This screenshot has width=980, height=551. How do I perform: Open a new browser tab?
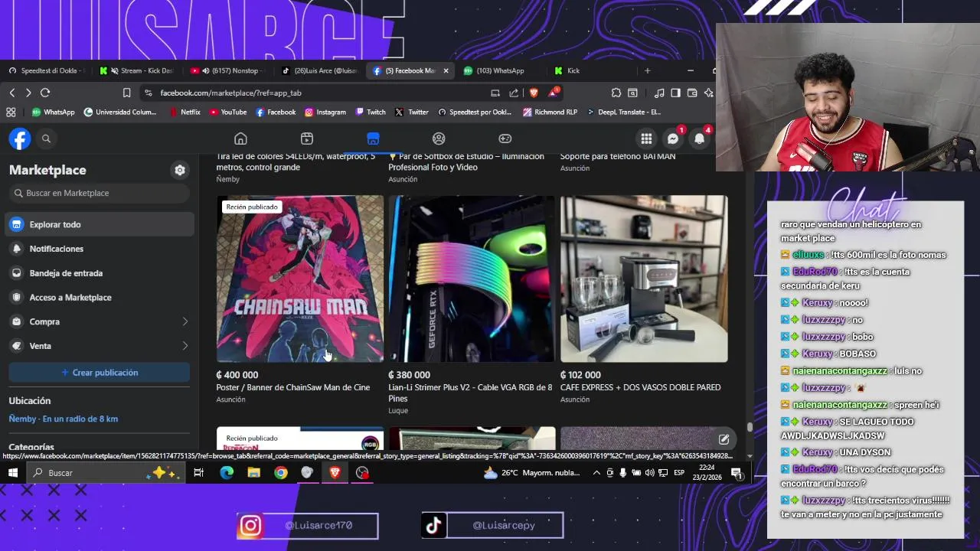(647, 70)
